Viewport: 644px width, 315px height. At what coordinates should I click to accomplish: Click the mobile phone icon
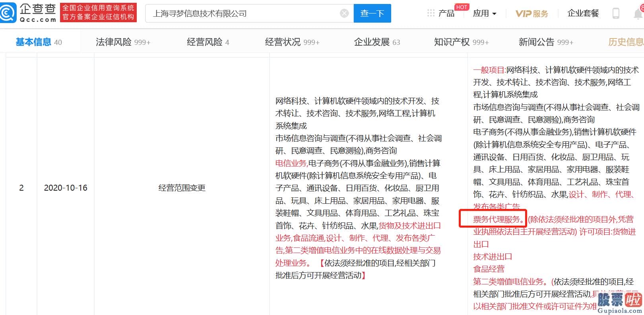click(x=616, y=13)
